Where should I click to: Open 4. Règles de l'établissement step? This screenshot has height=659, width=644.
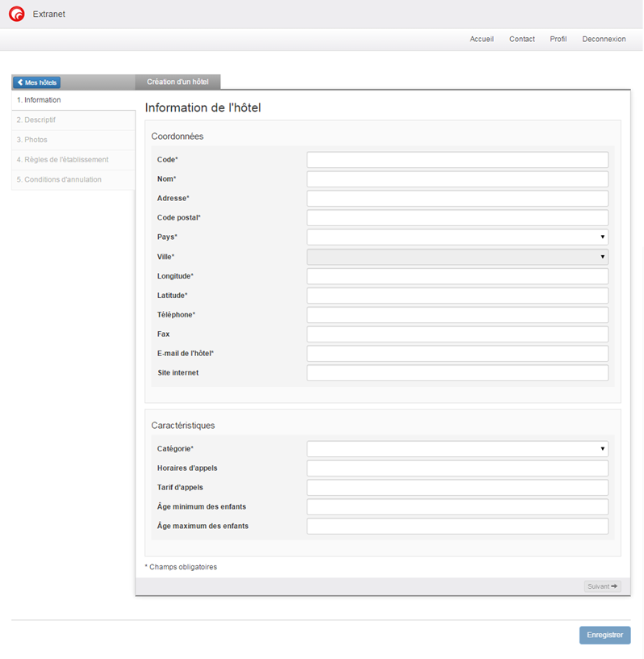tap(62, 160)
